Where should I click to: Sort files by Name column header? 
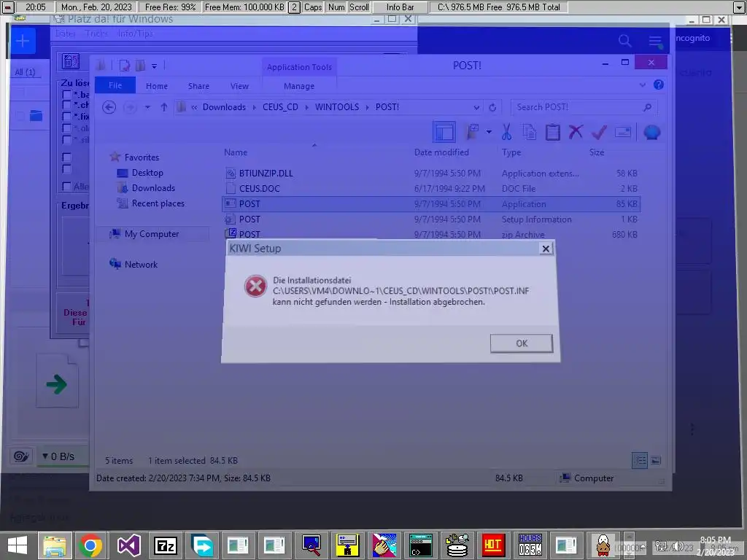236,152
